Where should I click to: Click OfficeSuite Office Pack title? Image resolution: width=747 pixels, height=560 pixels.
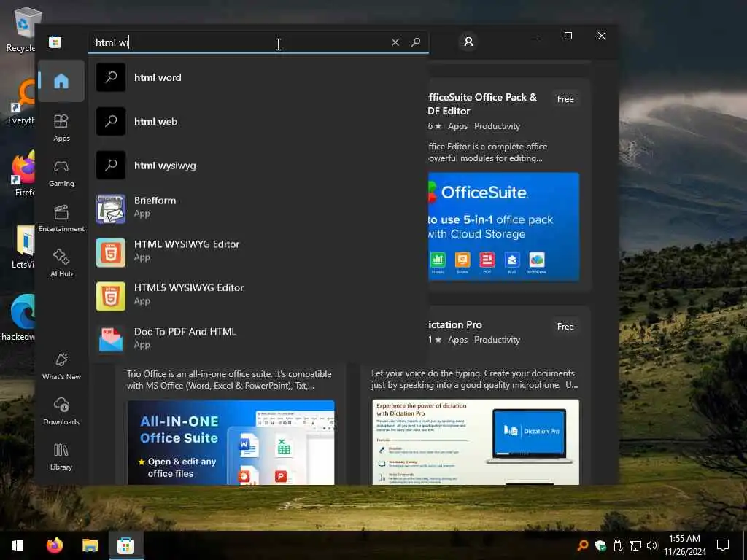point(482,104)
